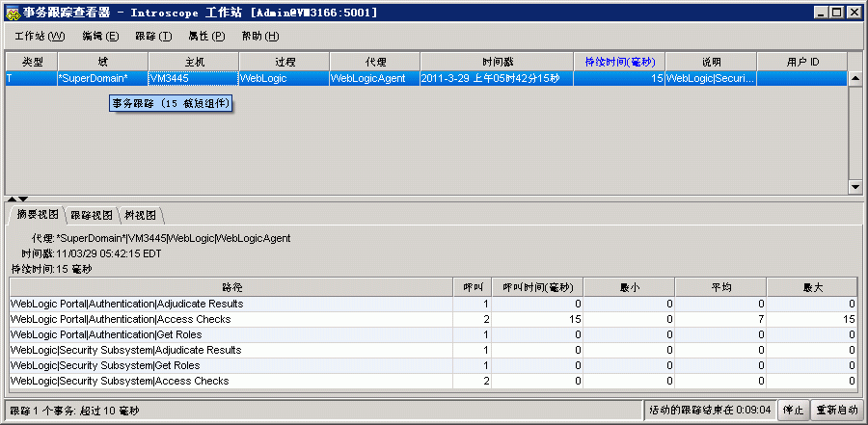Select the VM3445 host cell
The width and height of the screenshot is (868, 425).
tap(194, 79)
